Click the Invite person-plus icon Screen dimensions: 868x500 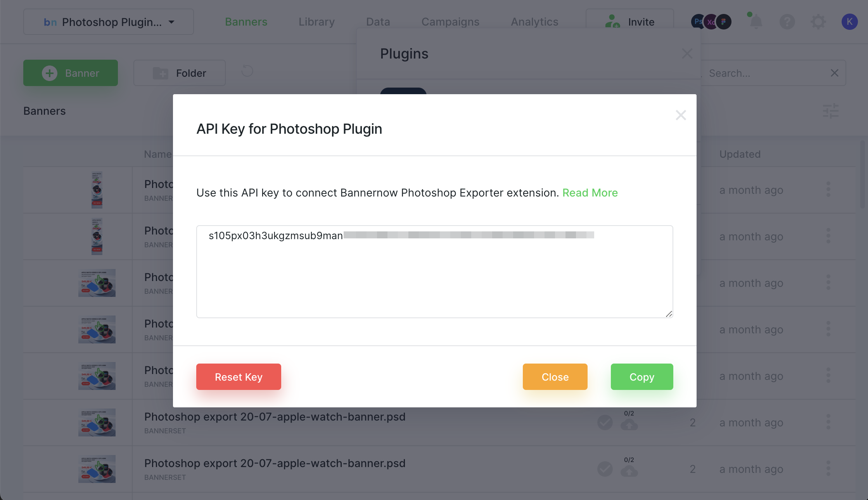[x=612, y=22]
